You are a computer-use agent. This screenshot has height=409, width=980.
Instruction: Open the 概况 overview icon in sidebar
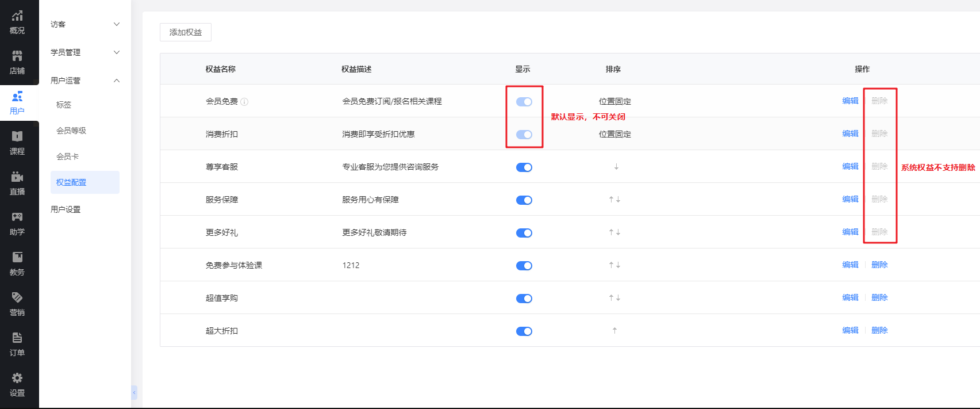pos(17,16)
